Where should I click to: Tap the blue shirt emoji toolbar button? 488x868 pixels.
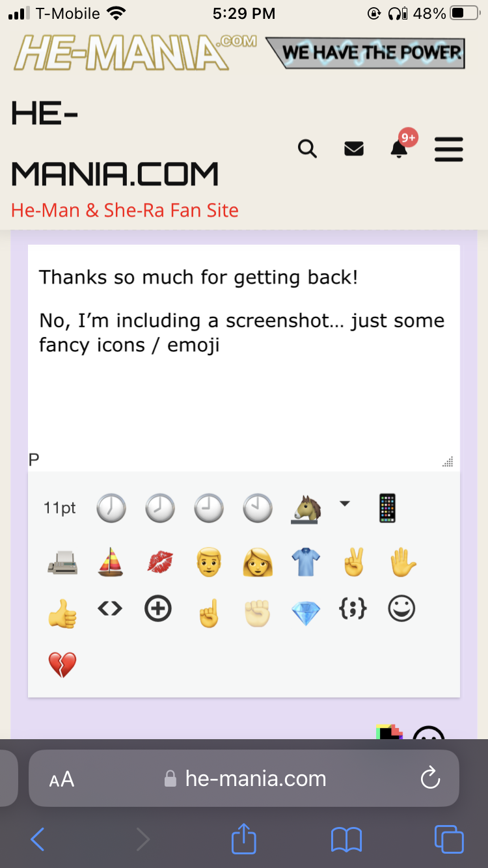click(306, 562)
